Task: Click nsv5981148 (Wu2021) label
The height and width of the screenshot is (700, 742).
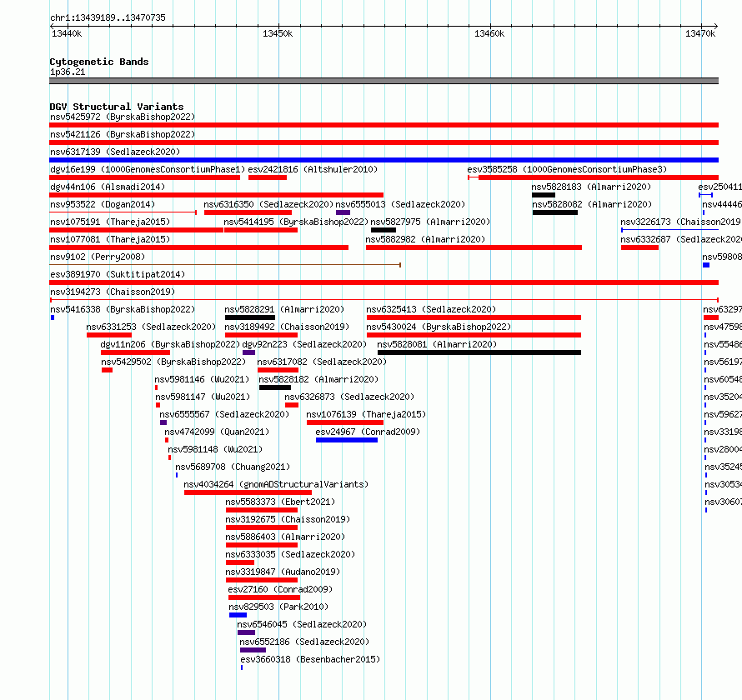Action: [215, 449]
